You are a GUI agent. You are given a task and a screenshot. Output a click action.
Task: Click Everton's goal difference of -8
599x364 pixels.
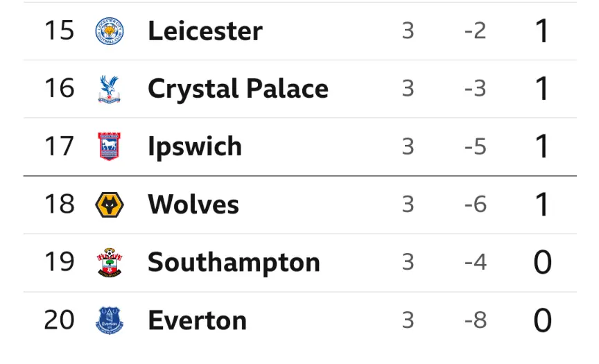coord(475,320)
